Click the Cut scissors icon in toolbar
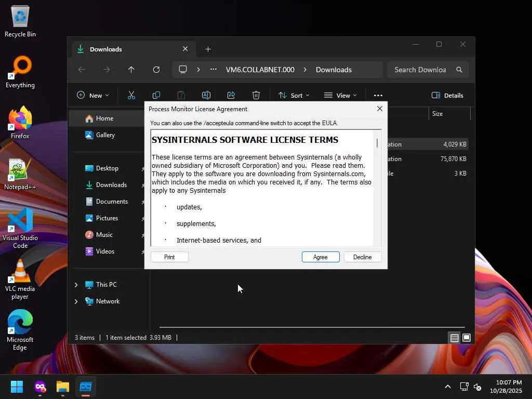 pos(131,95)
